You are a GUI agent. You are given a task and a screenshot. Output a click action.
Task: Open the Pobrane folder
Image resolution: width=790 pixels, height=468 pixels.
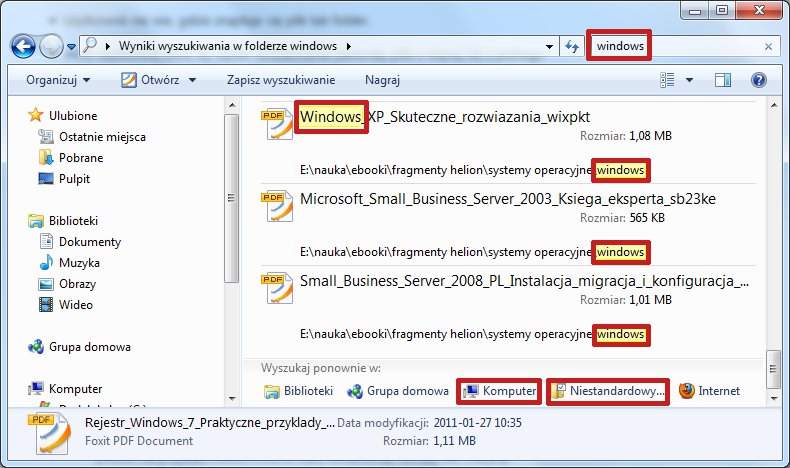[81, 158]
